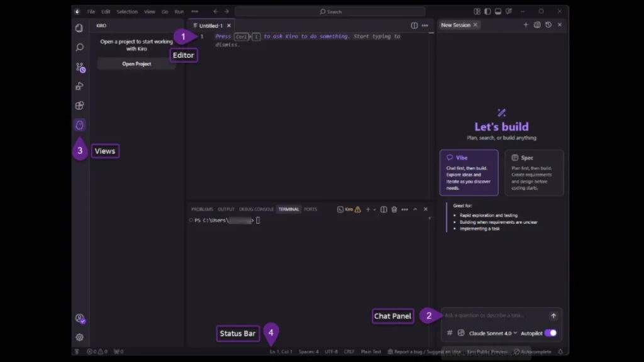This screenshot has height=362, width=644.
Task: Switch to the Output tab
Action: pos(226,209)
